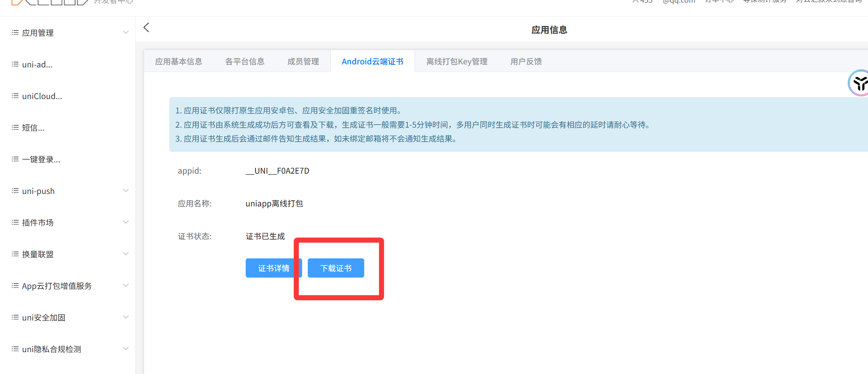Expand the uni安全加固 chevron
The width and height of the screenshot is (868, 374).
126,317
